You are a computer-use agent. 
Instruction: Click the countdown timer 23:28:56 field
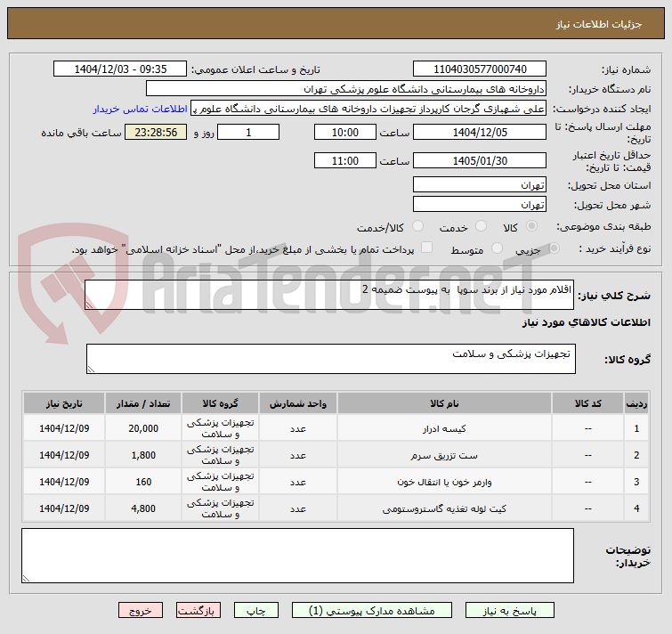[x=156, y=133]
